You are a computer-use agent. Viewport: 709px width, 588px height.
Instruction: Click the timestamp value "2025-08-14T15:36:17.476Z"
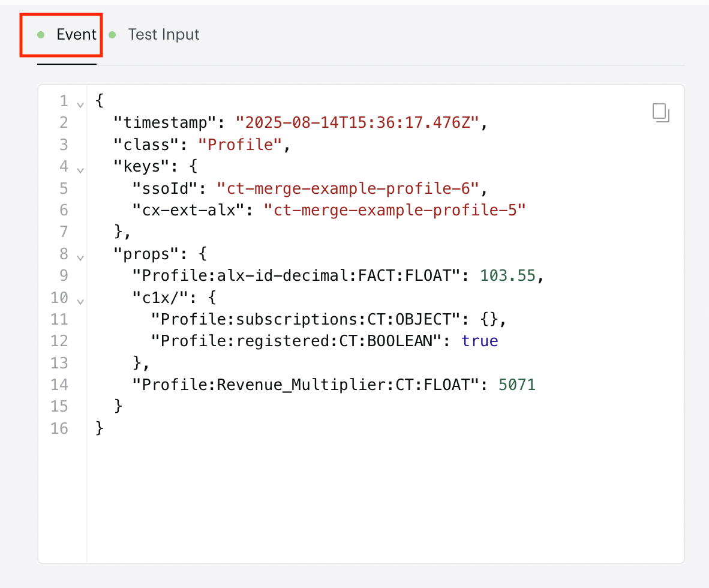(357, 122)
